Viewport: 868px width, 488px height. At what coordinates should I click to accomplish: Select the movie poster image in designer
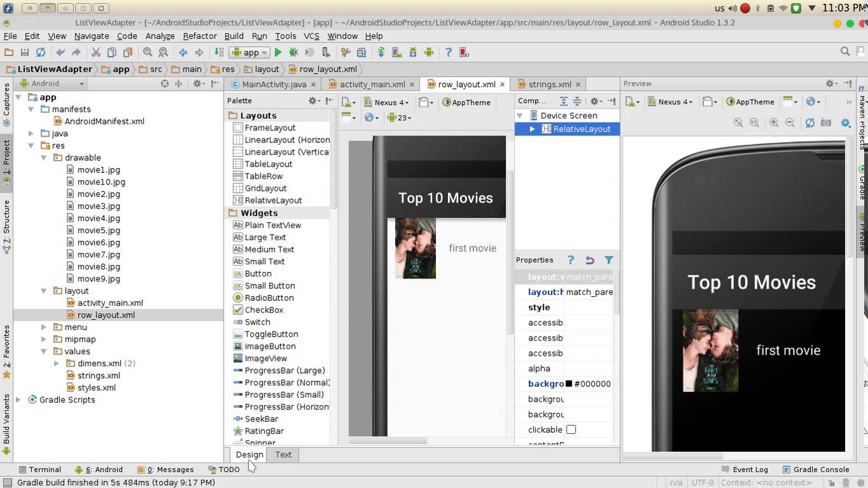[416, 248]
